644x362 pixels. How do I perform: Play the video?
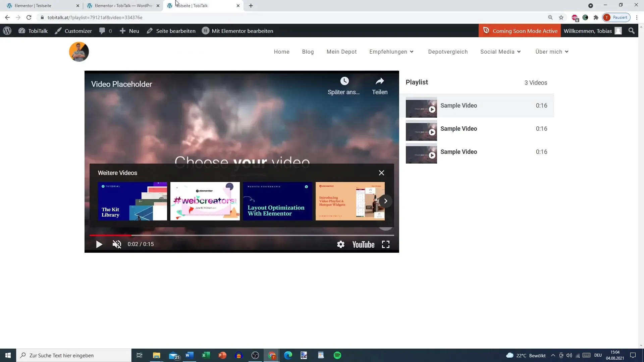coord(99,244)
